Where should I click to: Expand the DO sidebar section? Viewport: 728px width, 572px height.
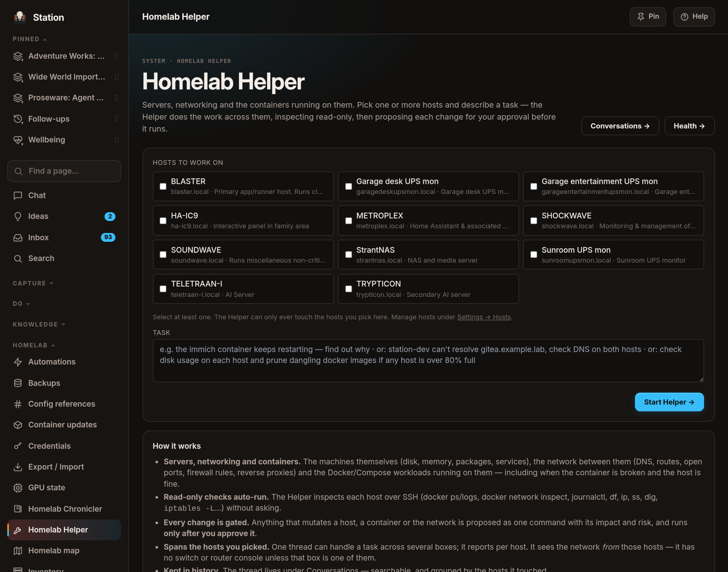coord(21,304)
